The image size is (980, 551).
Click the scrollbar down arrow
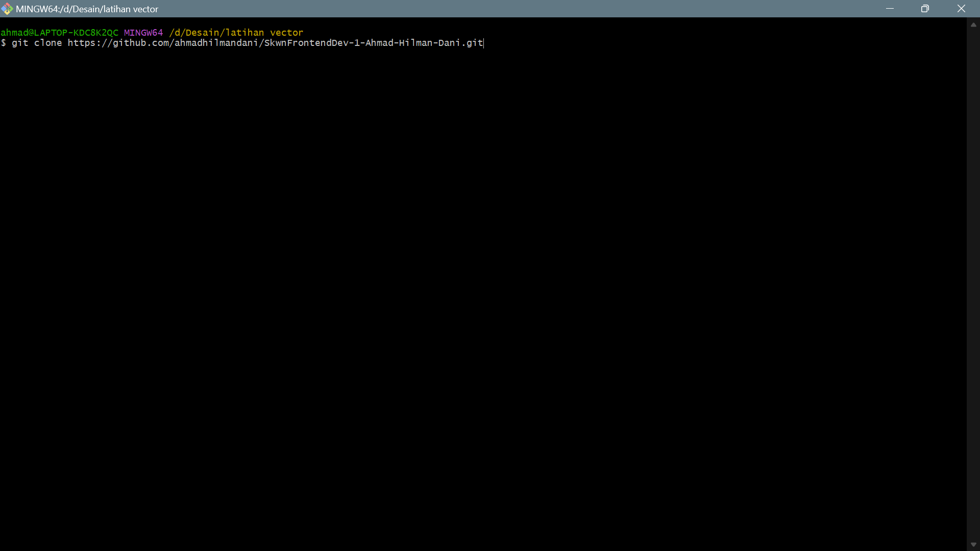point(973,544)
